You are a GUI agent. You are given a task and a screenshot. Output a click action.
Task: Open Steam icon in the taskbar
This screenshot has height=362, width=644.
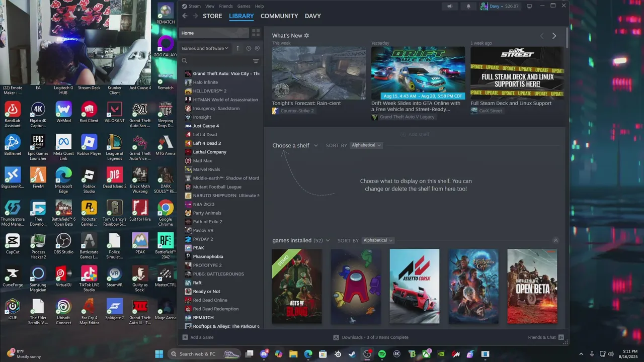[352, 354]
